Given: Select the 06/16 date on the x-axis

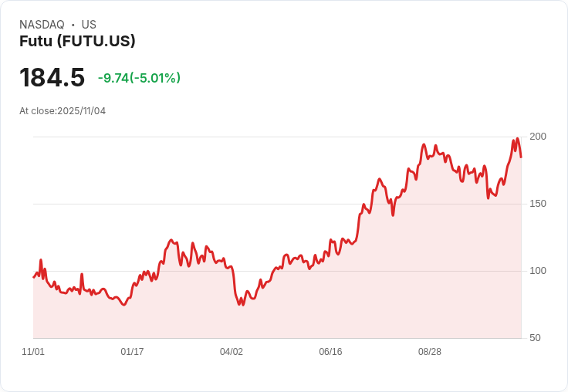Looking at the screenshot, I should pyautogui.click(x=330, y=352).
